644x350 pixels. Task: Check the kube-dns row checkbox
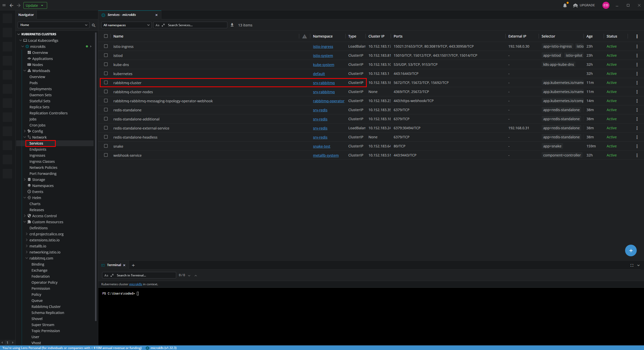106,64
